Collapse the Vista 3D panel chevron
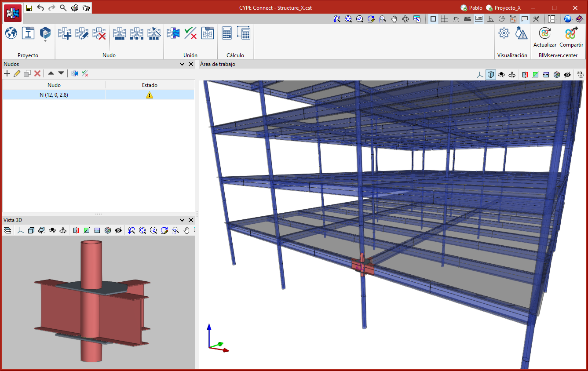Viewport: 588px width, 371px height. [183, 220]
